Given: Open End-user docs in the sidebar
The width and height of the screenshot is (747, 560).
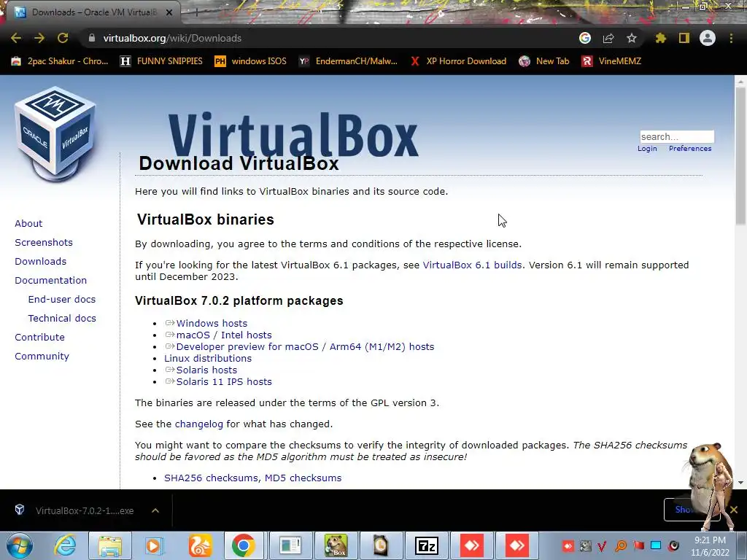Looking at the screenshot, I should pos(62,300).
